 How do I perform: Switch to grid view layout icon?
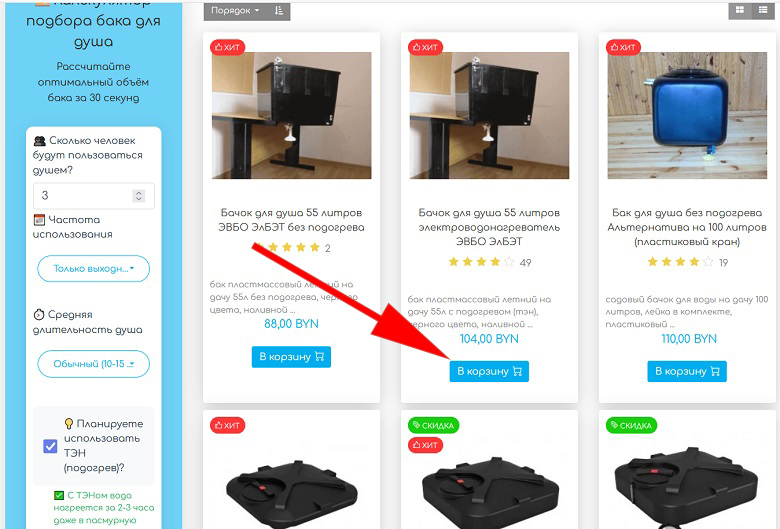click(740, 10)
